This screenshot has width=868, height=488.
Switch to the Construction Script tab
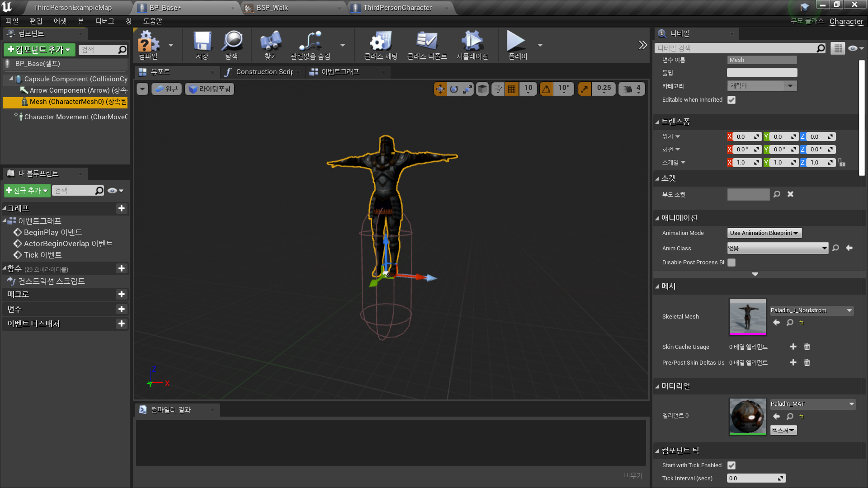click(264, 72)
